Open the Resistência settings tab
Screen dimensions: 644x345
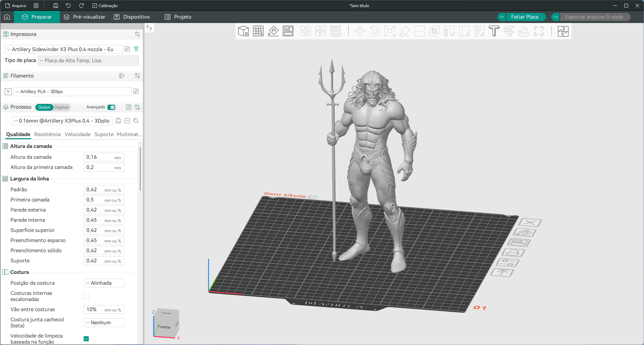coord(47,134)
